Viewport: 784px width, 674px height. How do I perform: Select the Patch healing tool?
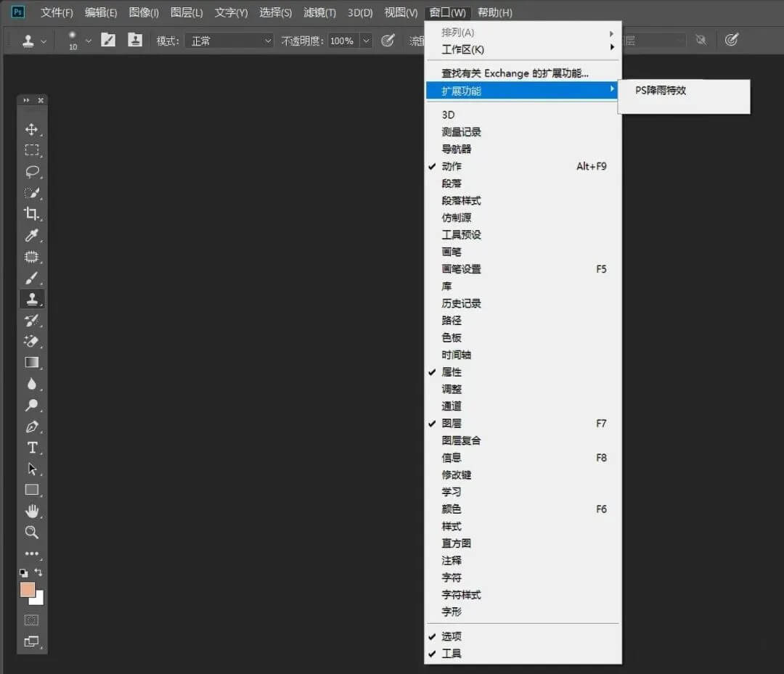coord(31,256)
